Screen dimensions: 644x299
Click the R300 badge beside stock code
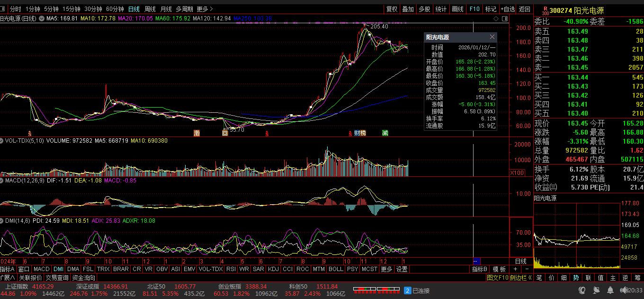545,10
